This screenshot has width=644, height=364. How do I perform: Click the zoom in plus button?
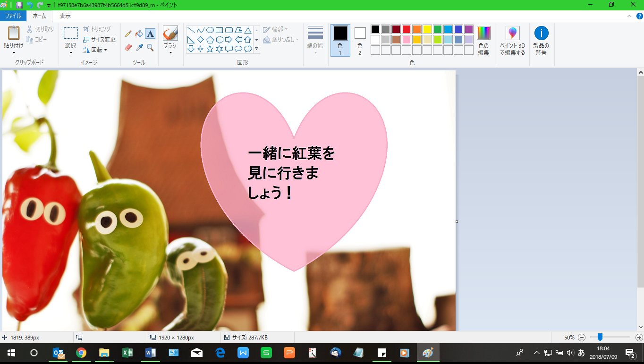(639, 338)
